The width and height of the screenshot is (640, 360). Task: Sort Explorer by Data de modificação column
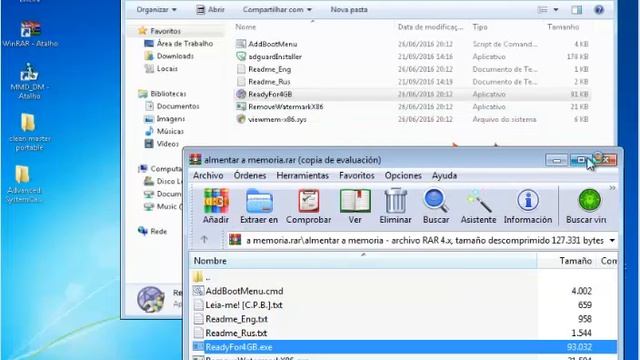point(431,27)
